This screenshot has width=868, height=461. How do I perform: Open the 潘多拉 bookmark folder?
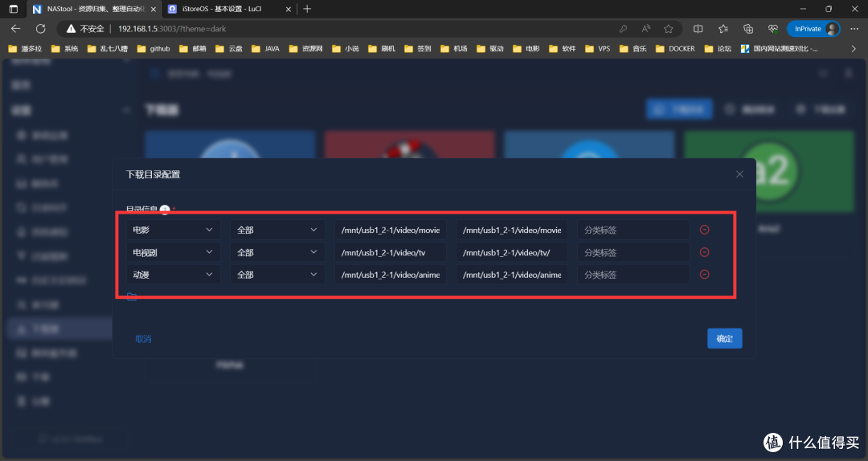coord(25,49)
